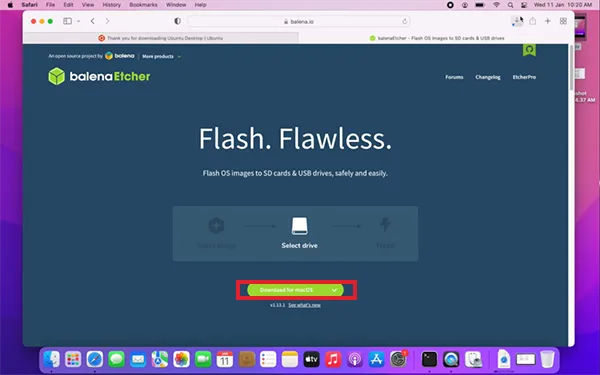This screenshot has width=600, height=375.
Task: Open the See what's new link
Action: tap(304, 305)
